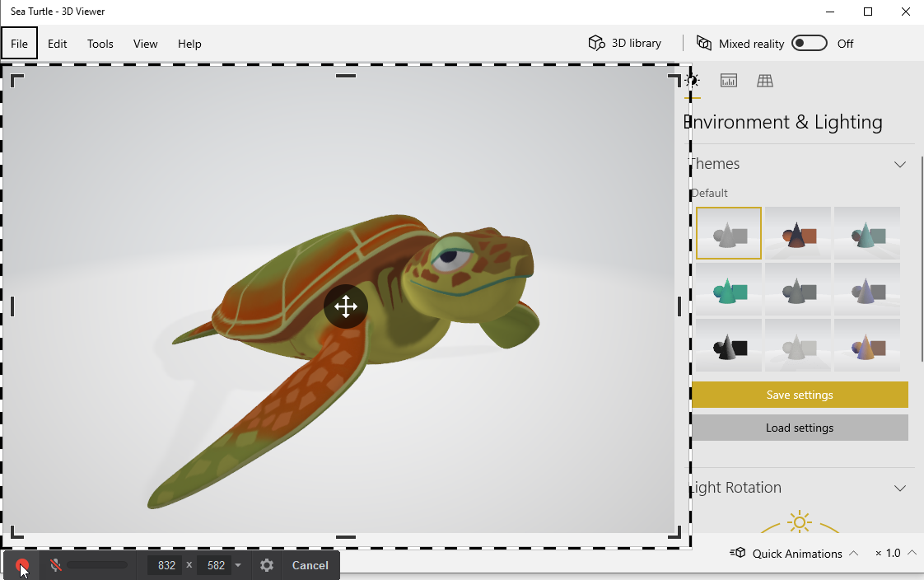Open the Stats & Shading tab icon
The height and width of the screenshot is (580, 924).
[x=728, y=81]
